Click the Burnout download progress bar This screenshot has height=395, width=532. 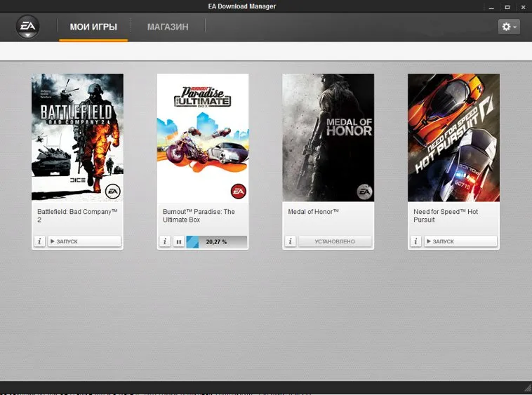[216, 241]
